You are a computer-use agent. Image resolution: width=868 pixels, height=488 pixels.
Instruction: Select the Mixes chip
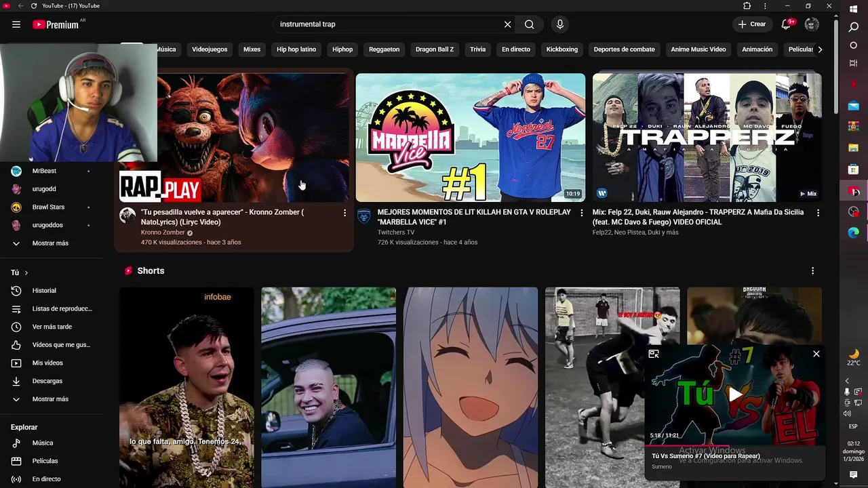click(x=252, y=49)
